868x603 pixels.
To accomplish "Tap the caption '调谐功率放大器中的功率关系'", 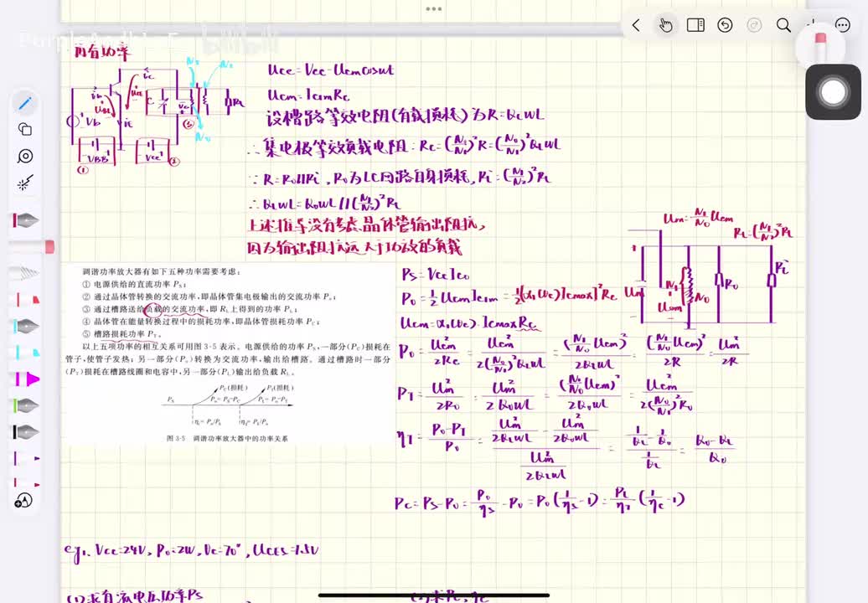I will [x=240, y=438].
